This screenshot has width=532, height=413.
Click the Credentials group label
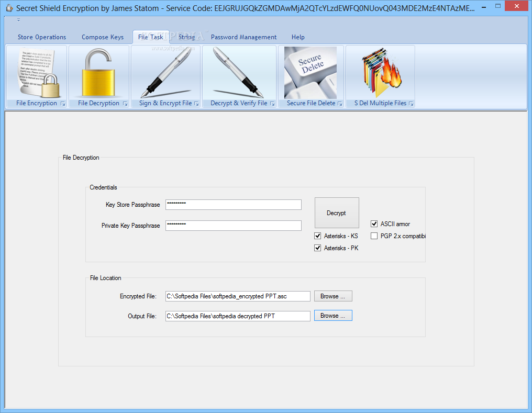point(103,187)
